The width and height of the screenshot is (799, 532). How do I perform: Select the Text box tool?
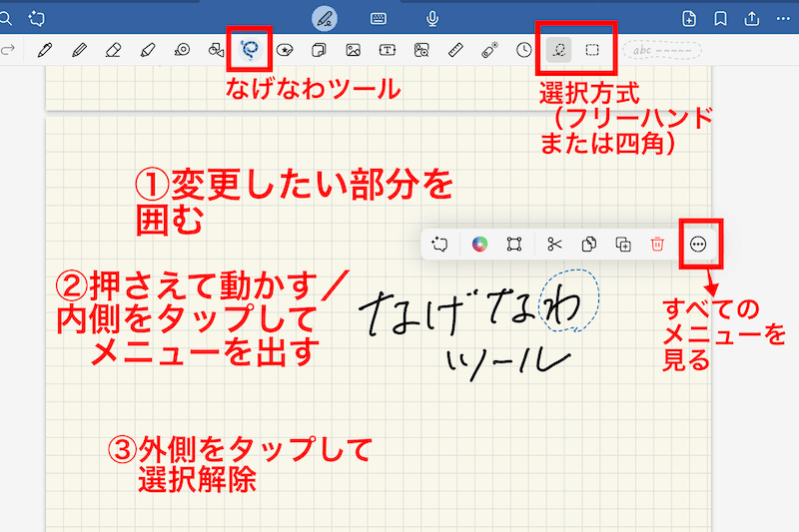pyautogui.click(x=387, y=49)
